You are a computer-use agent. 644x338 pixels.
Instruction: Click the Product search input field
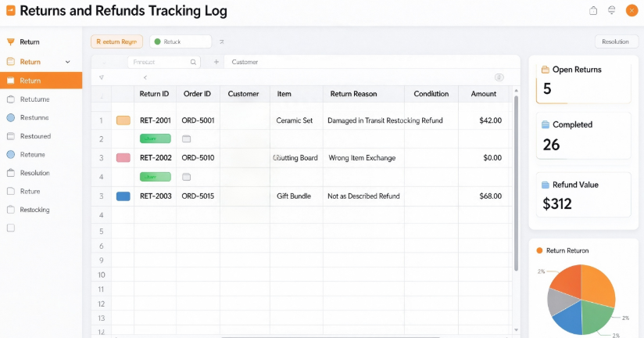[x=164, y=62]
